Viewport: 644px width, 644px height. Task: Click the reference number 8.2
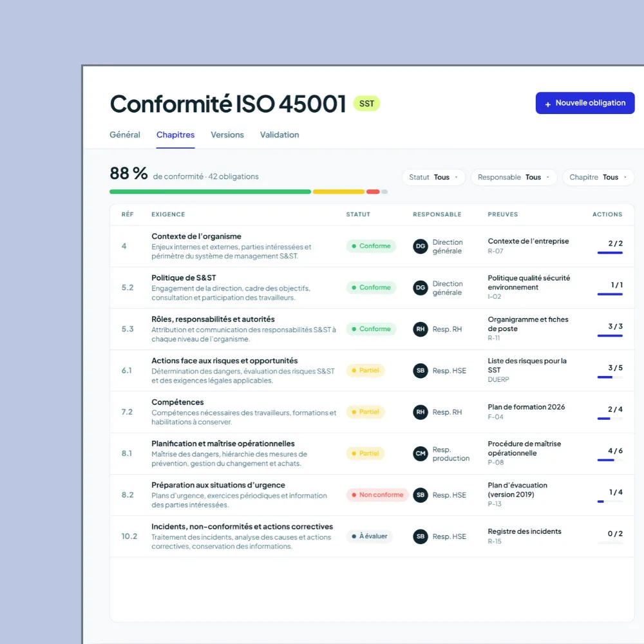click(128, 495)
